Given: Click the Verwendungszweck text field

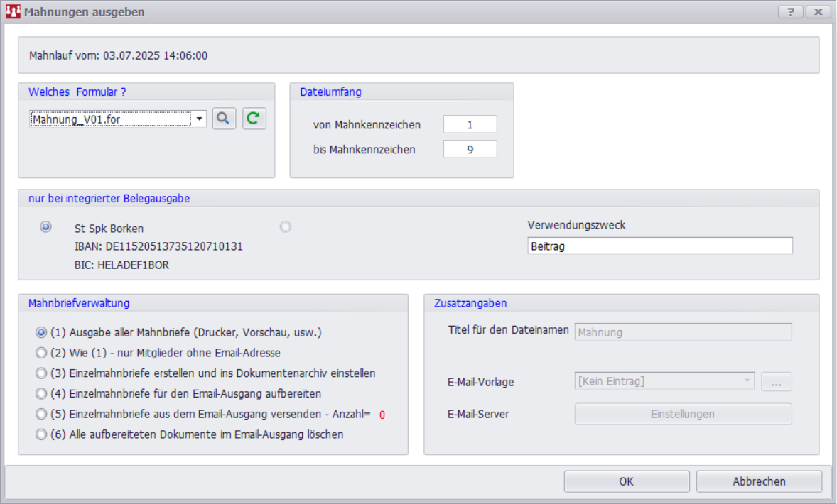Looking at the screenshot, I should click(659, 246).
